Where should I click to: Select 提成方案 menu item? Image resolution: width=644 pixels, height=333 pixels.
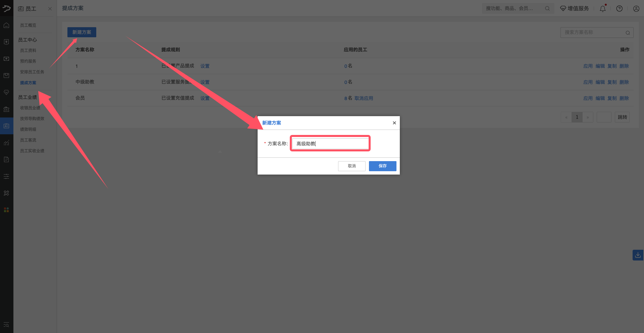[x=28, y=83]
